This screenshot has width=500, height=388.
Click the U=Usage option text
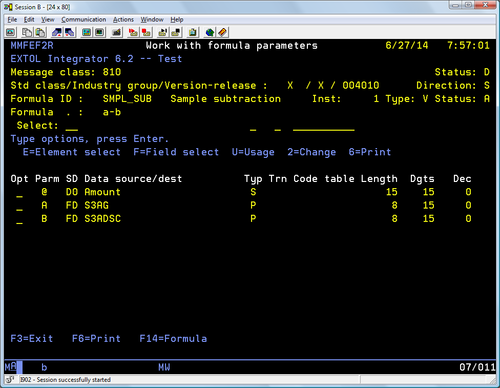click(x=253, y=152)
